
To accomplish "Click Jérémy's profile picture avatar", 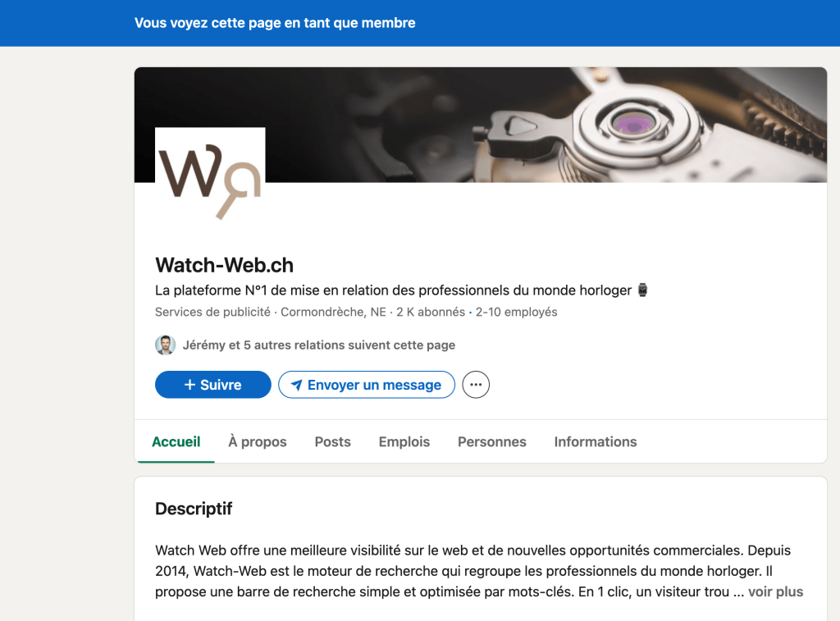I will [165, 345].
